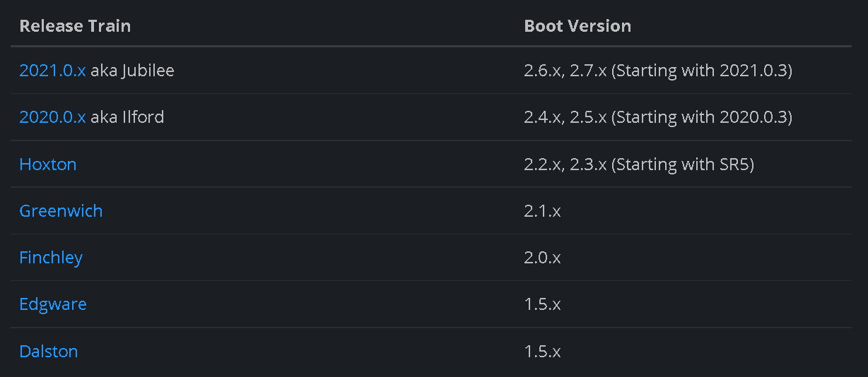Viewport: 868px width, 377px height.
Task: Click the '(Starting with 2021.0.3)' note
Action: pos(702,71)
